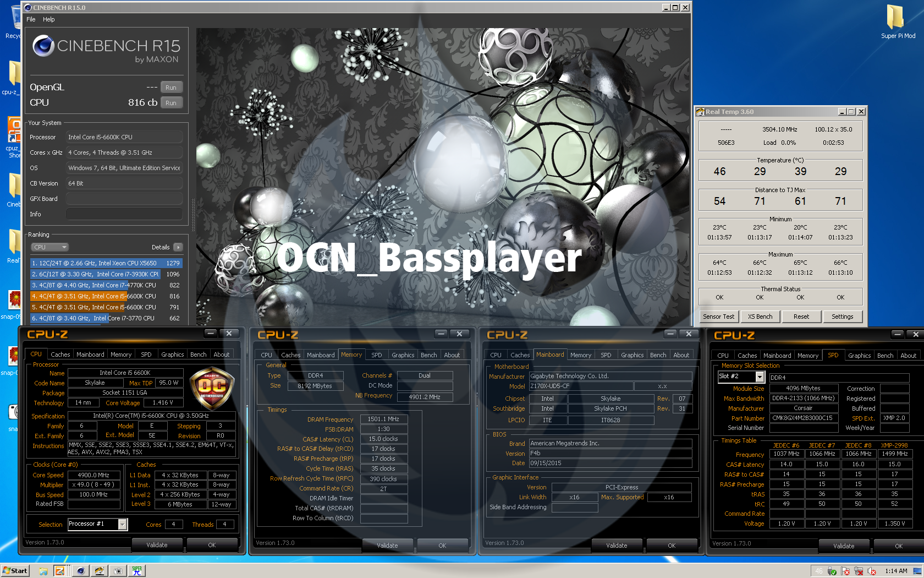Open the Bench tab in CPU-Z Memory window
The height and width of the screenshot is (578, 924).
pos(429,355)
